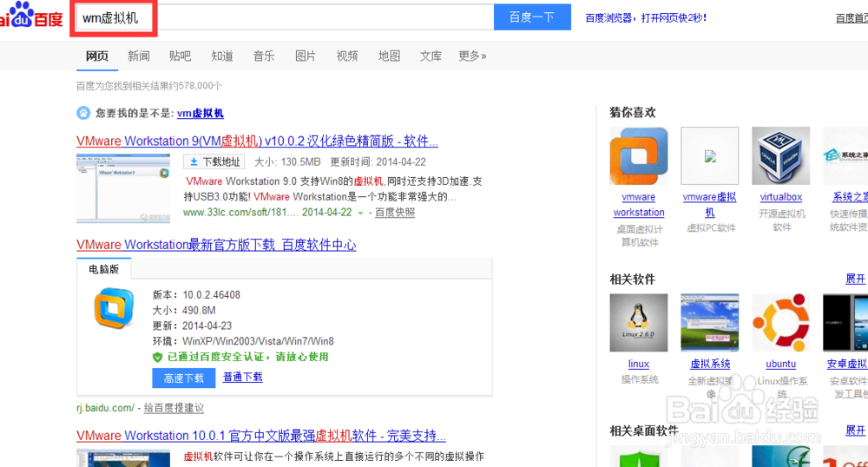Click the 下载地址 button
Image resolution: width=868 pixels, height=467 pixels.
click(214, 161)
